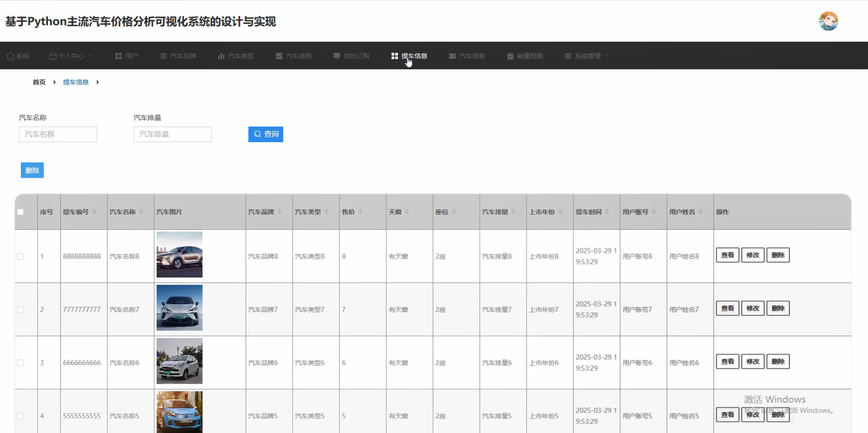Viewport: 868px width, 433px height.
Task: Click the magnifier icon in the 查询 button
Action: click(257, 134)
